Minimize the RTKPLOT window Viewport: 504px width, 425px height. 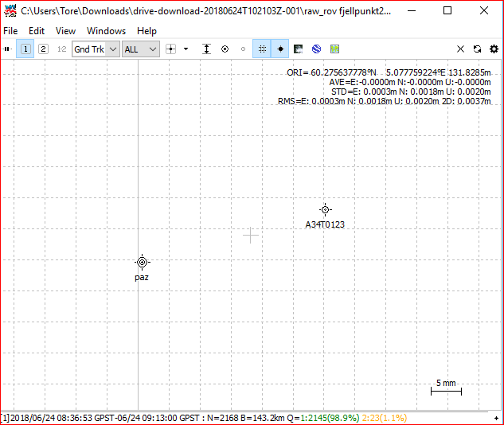click(x=412, y=10)
